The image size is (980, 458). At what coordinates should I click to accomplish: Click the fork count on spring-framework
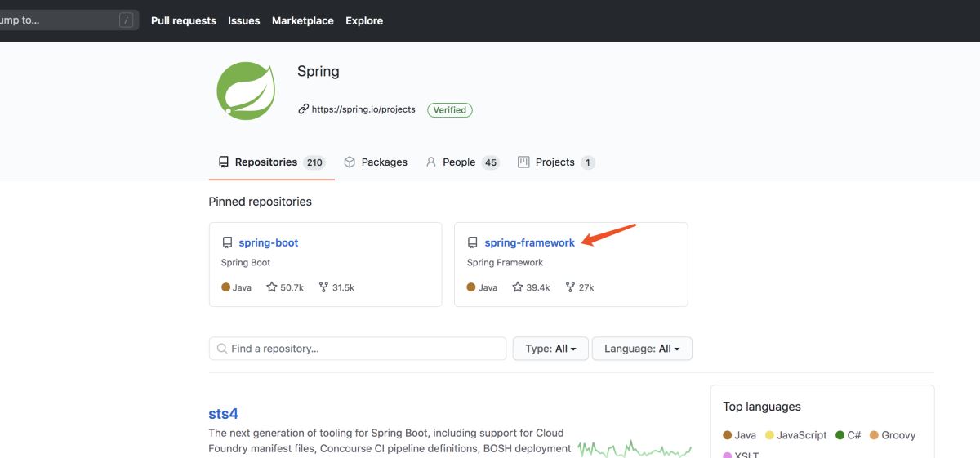coord(580,287)
